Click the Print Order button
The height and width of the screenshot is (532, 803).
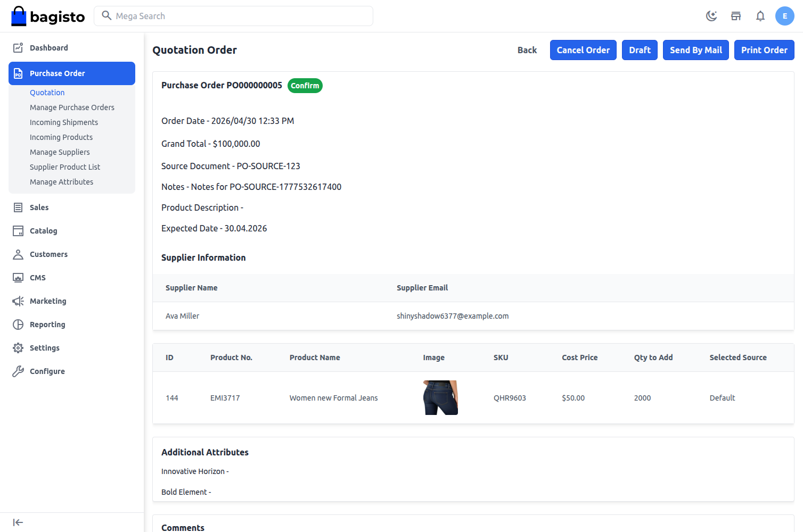point(764,49)
